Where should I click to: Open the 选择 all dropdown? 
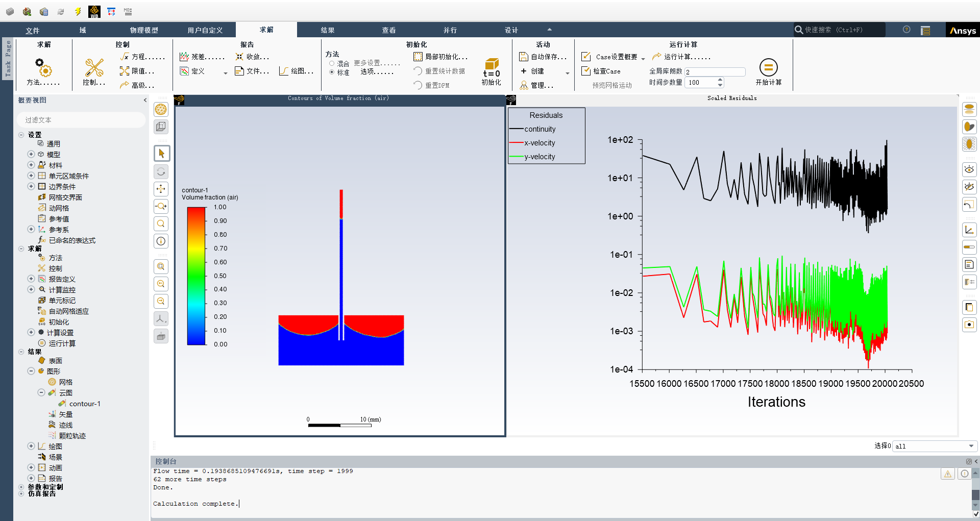[935, 446]
